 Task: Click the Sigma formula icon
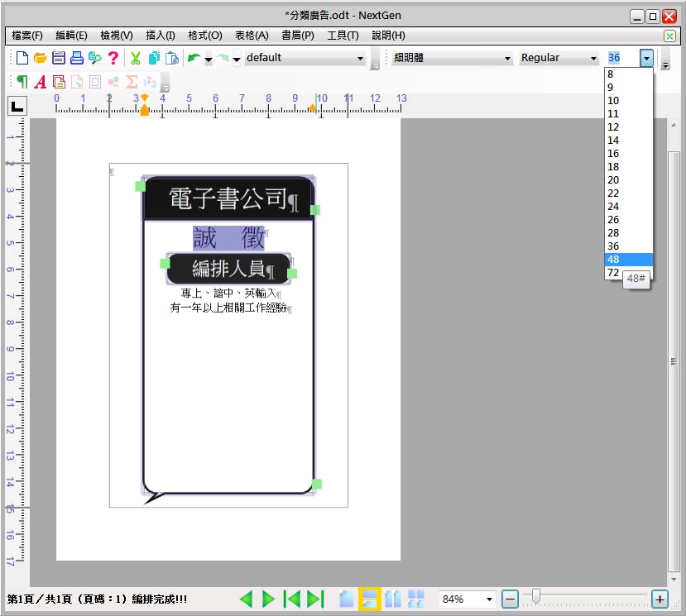[132, 82]
